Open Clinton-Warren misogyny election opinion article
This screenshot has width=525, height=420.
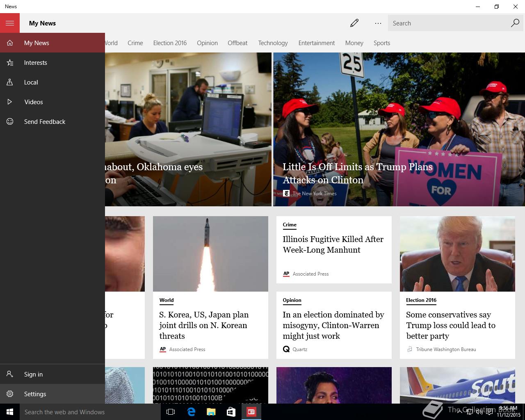point(333,325)
